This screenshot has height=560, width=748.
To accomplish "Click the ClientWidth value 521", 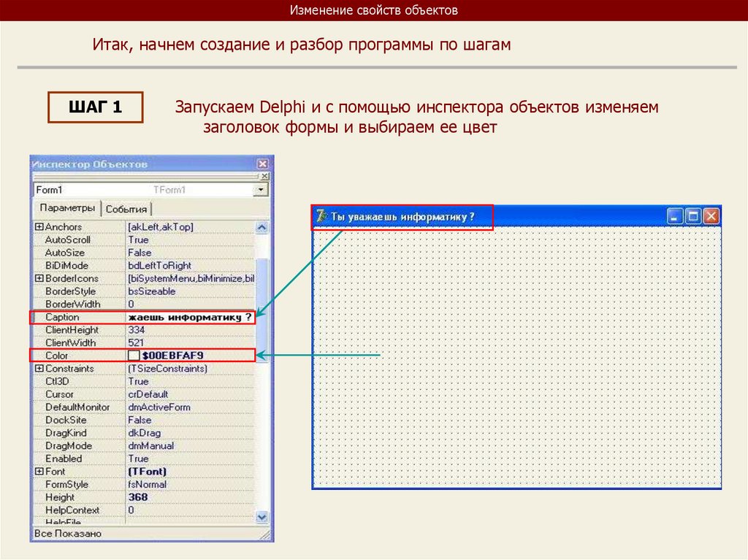I will tap(136, 343).
